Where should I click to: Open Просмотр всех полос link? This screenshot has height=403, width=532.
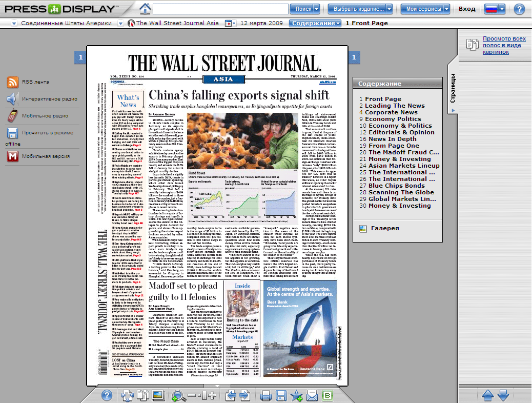[504, 45]
